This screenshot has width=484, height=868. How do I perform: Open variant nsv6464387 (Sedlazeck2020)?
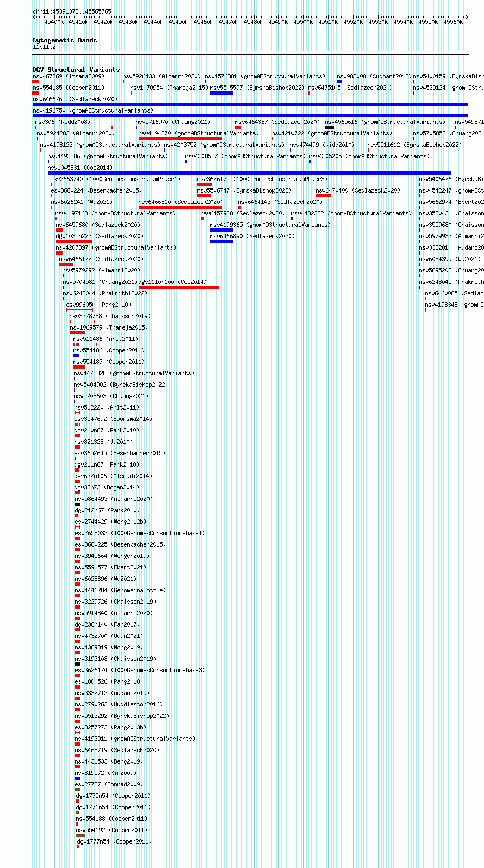pos(277,122)
